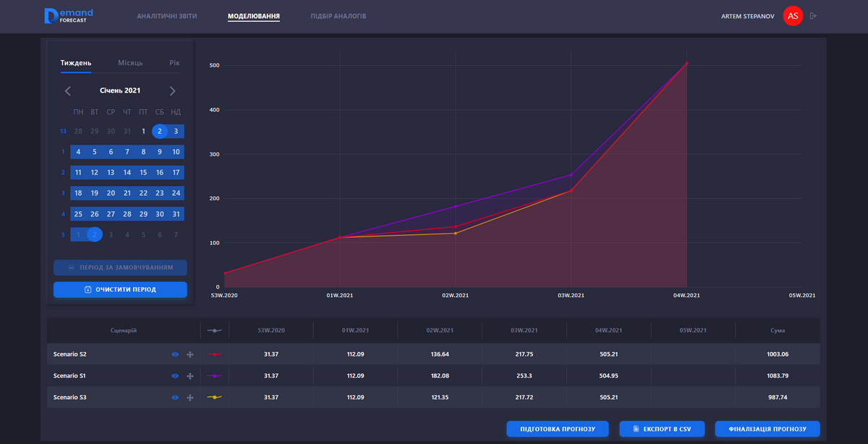Toggle the eye icon for Scenario S3
Viewport: 868px width, 444px height.
click(x=175, y=398)
